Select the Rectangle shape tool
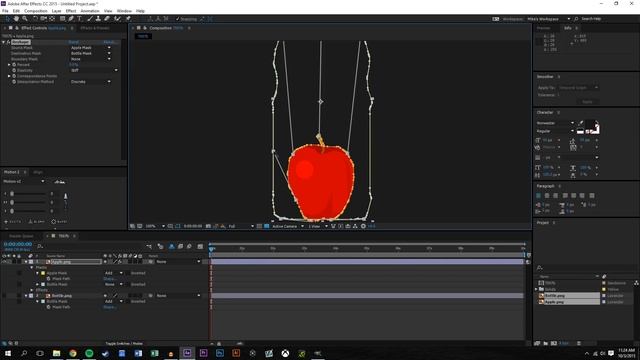This screenshot has height=360, width=640. tap(62, 19)
